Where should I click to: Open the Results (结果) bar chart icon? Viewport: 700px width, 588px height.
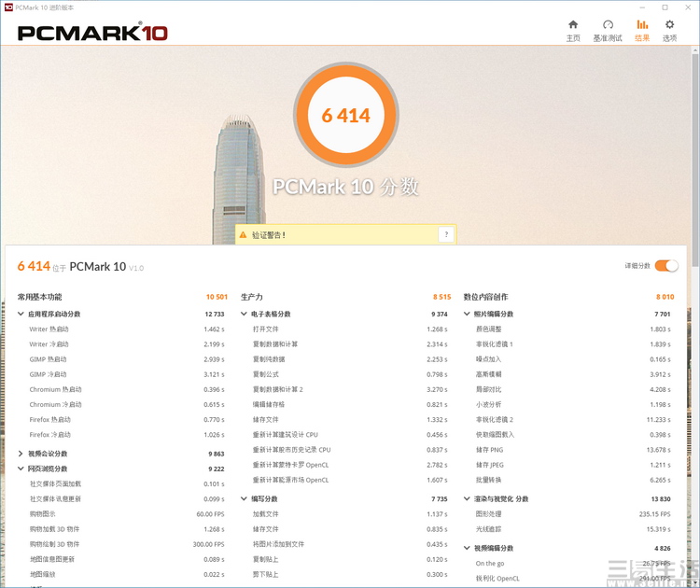642,24
